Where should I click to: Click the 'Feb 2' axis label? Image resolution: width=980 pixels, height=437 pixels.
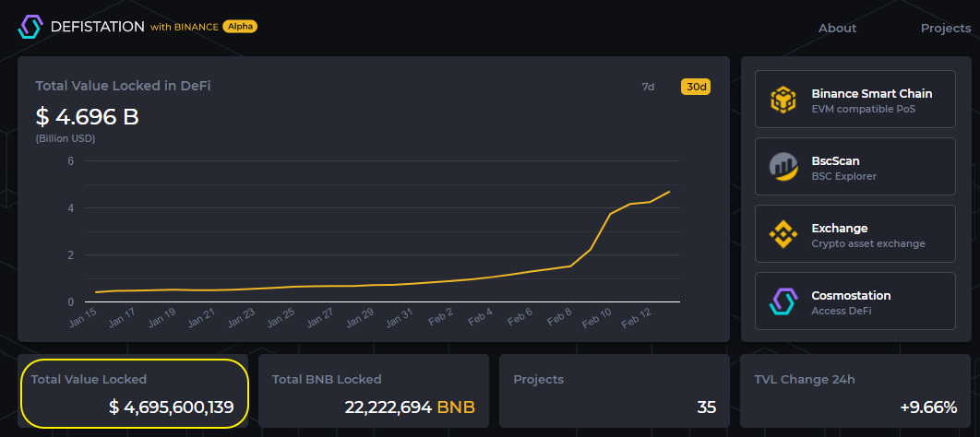pos(442,317)
